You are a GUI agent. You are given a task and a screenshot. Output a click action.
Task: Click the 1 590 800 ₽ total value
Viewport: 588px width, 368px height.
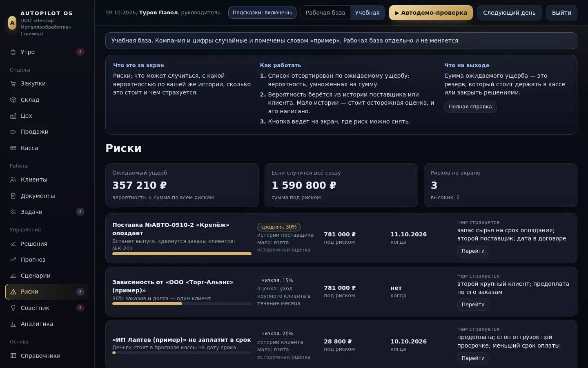click(x=304, y=185)
